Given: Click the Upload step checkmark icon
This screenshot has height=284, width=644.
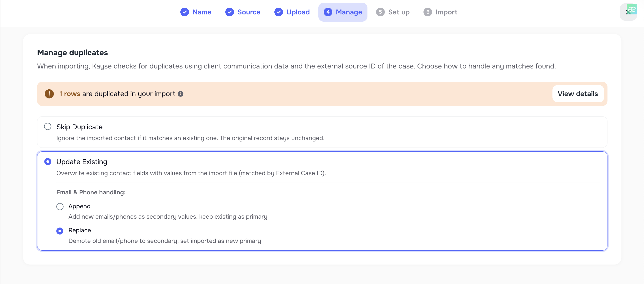Looking at the screenshot, I should (278, 12).
